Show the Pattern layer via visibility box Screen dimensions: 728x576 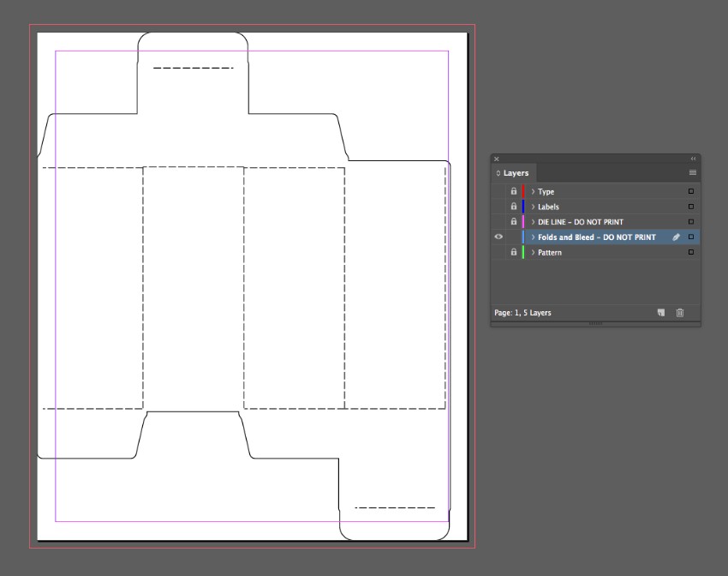click(499, 252)
